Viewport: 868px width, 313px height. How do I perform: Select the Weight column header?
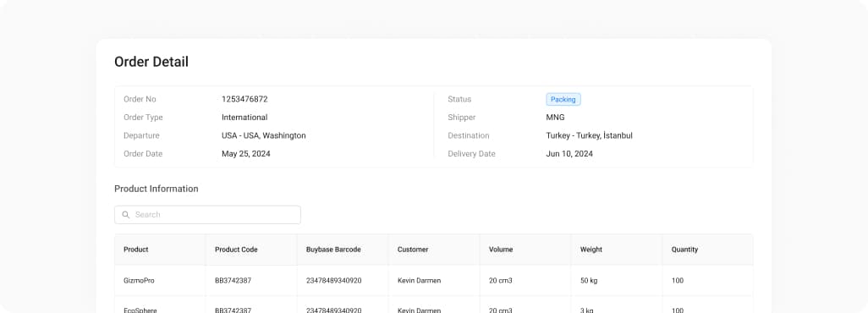point(591,250)
